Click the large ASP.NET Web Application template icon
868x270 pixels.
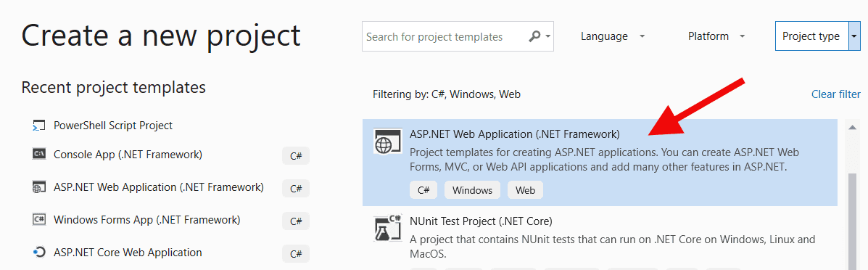(387, 142)
